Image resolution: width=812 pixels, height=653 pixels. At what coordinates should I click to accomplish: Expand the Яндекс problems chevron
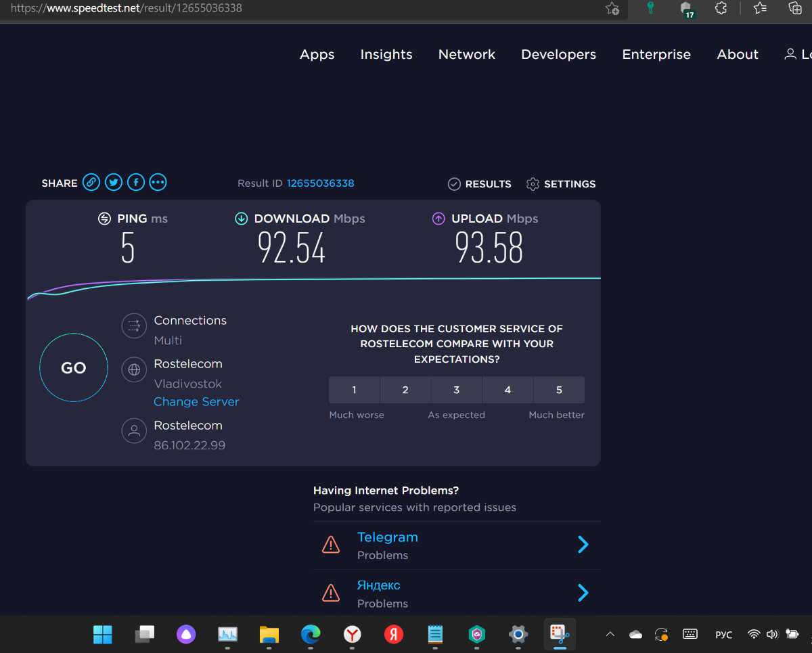[583, 593]
